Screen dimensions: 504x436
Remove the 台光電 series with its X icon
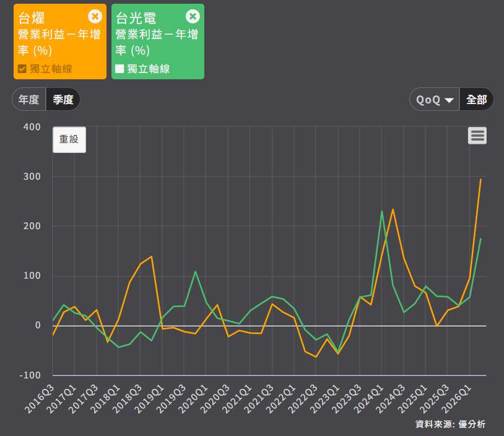193,16
